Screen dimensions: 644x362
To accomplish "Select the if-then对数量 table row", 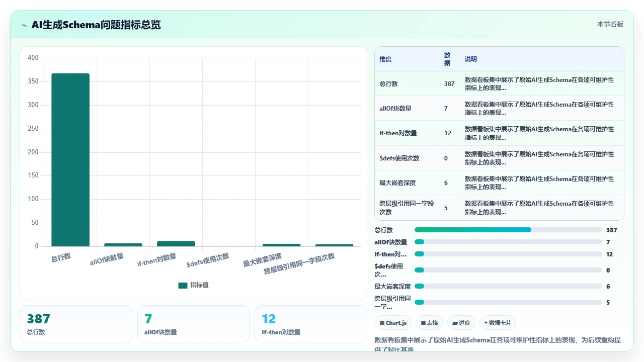I will 499,133.
